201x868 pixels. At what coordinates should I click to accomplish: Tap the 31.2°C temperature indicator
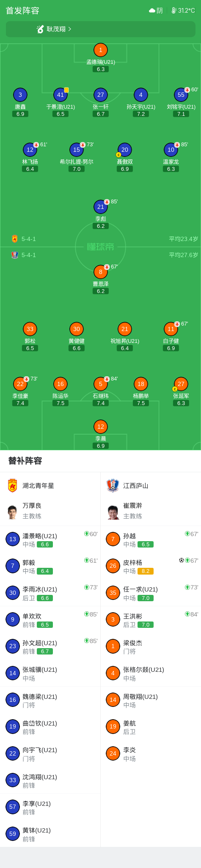coord(183,11)
